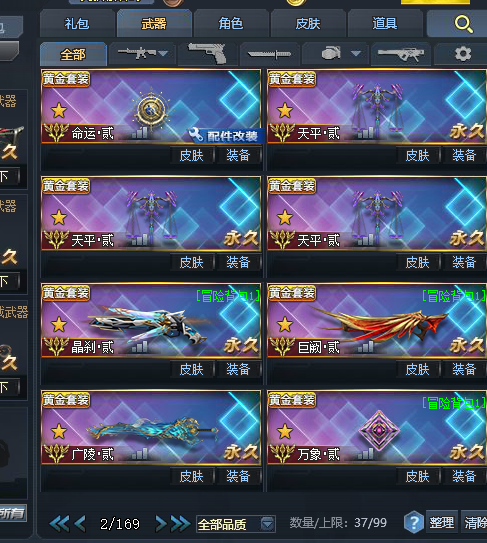Filter weapons by pistol icon
This screenshot has height=543, width=487.
[208, 54]
